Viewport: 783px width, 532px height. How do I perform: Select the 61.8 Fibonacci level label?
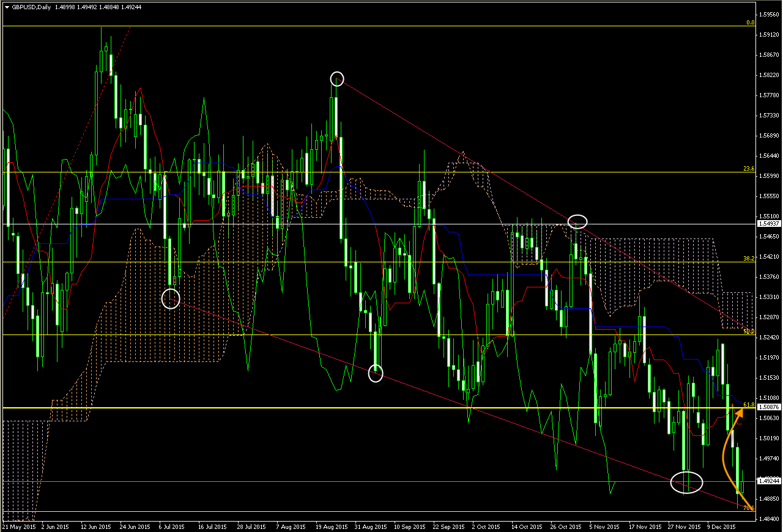coord(749,404)
